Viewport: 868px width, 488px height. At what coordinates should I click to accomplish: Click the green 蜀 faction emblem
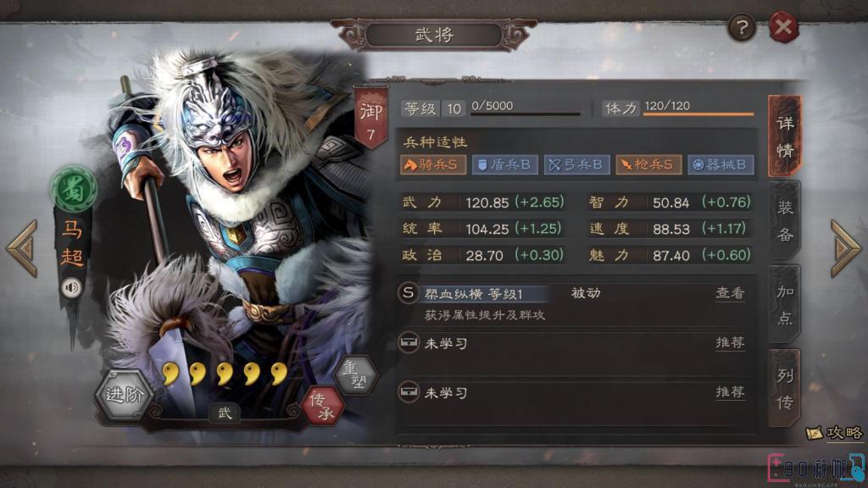[x=74, y=190]
